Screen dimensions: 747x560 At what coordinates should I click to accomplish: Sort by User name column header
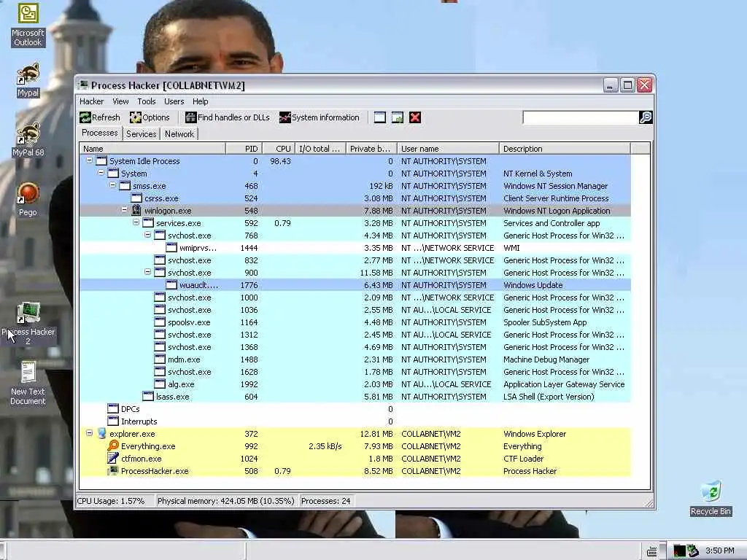pos(449,149)
